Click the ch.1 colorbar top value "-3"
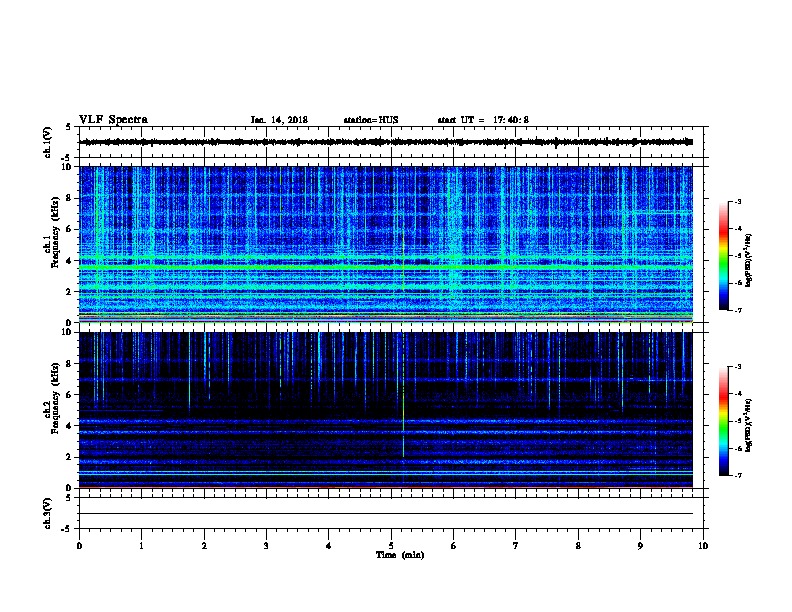 [738, 201]
